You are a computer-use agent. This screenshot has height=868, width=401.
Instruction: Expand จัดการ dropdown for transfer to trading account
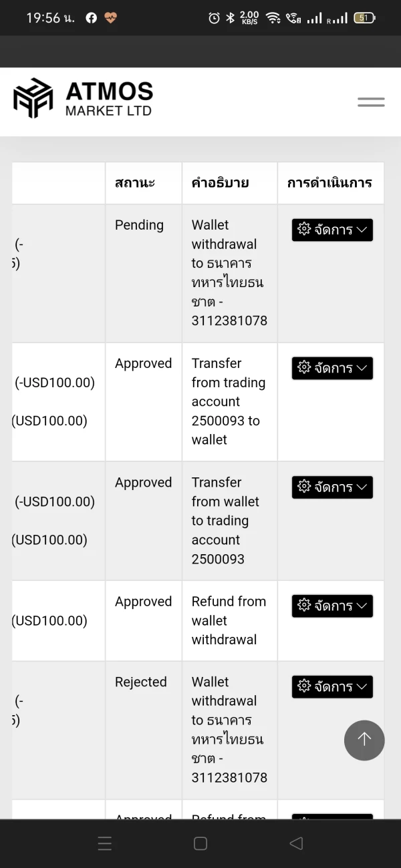coord(332,487)
